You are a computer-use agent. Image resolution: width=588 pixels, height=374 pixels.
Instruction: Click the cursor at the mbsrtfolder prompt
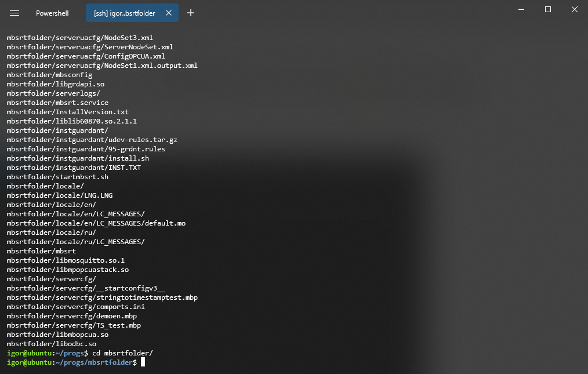pyautogui.click(x=143, y=362)
